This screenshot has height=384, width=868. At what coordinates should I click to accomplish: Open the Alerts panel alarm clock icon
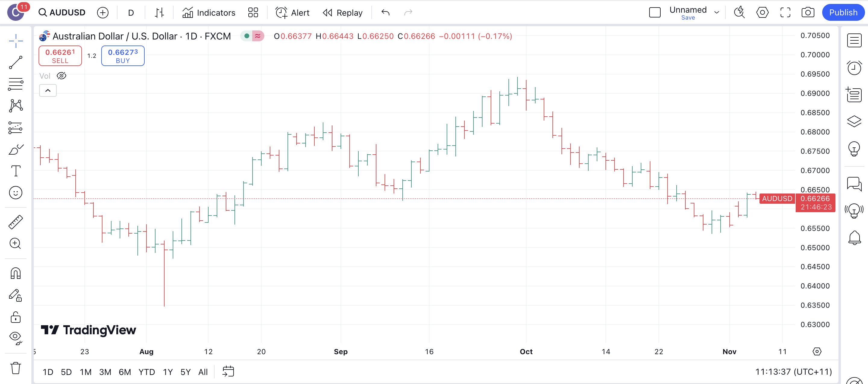pyautogui.click(x=854, y=68)
